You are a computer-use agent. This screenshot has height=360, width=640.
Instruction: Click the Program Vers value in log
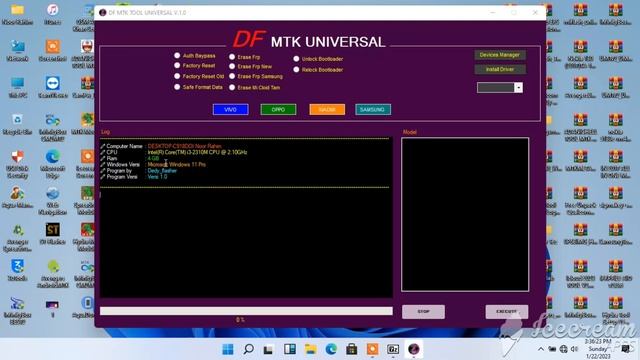(x=157, y=177)
